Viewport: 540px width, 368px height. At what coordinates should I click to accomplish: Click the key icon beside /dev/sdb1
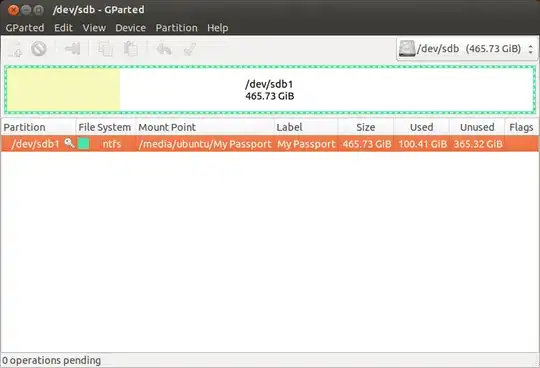(x=69, y=143)
